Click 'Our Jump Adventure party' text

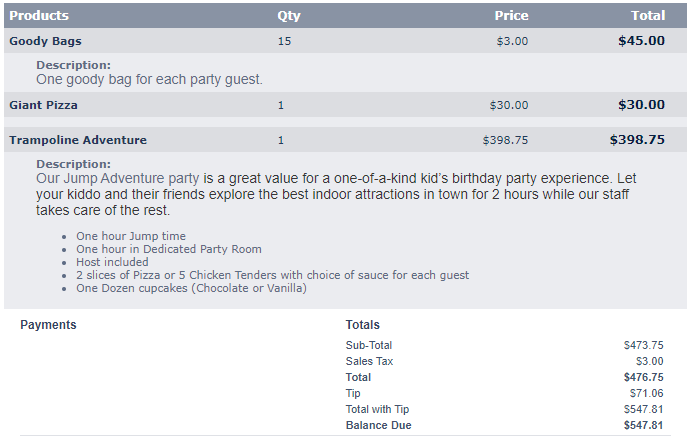click(x=118, y=178)
